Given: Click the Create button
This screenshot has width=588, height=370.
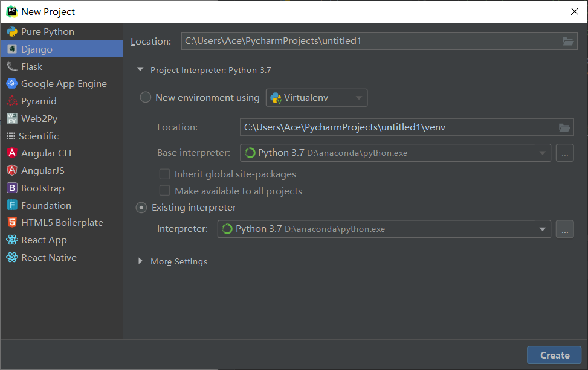Looking at the screenshot, I should coord(554,355).
